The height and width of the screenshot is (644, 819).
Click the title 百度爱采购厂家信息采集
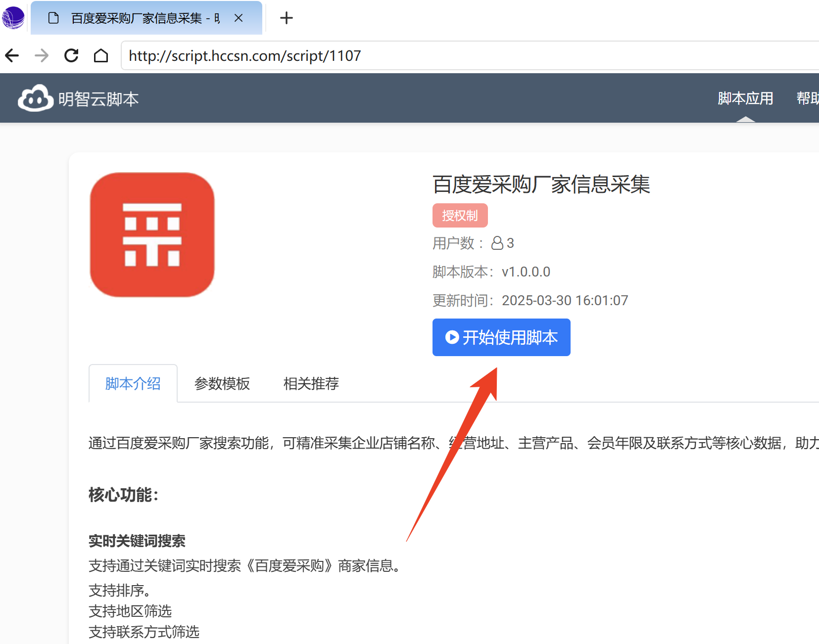[541, 184]
